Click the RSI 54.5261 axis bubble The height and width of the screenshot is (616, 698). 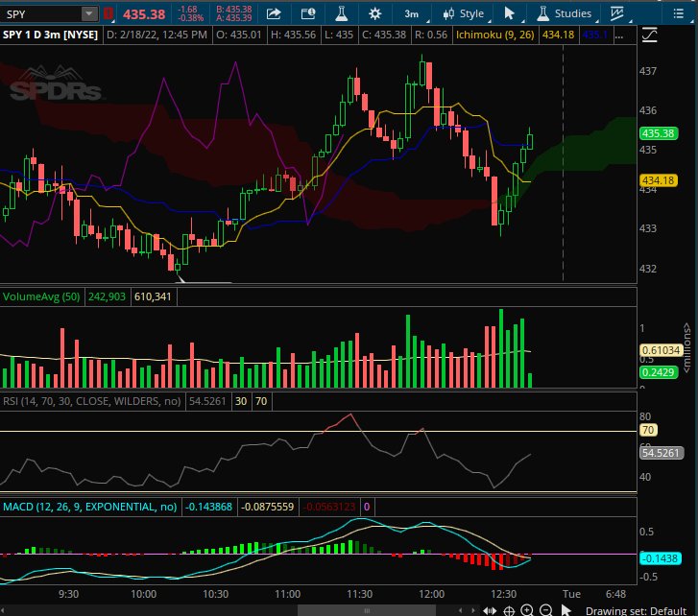[662, 453]
